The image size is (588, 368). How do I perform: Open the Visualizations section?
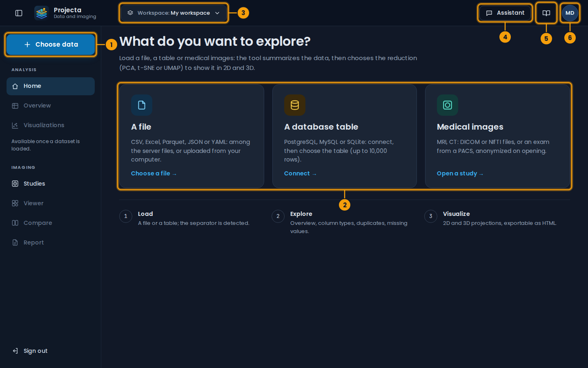(51, 126)
